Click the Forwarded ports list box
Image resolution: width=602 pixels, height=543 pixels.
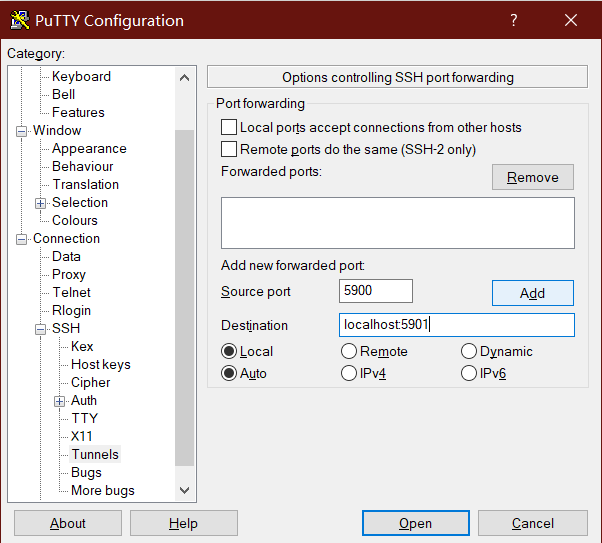tap(398, 223)
